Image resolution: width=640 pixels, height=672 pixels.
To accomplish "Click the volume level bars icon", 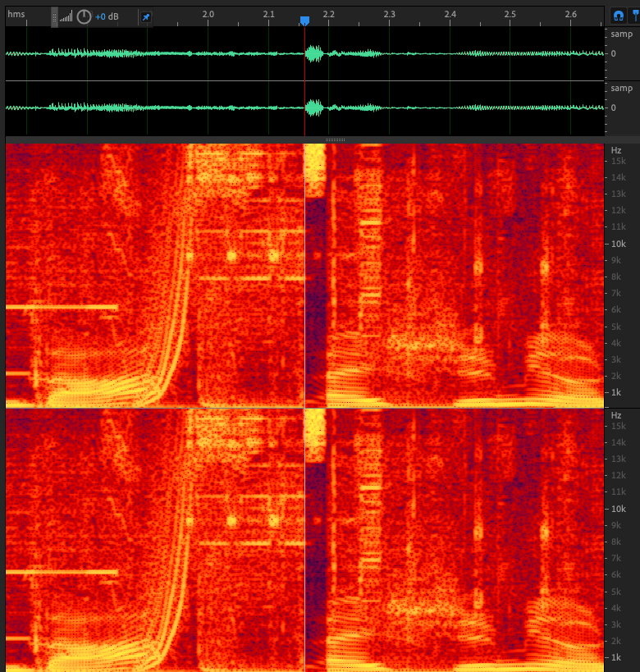I will (66, 16).
